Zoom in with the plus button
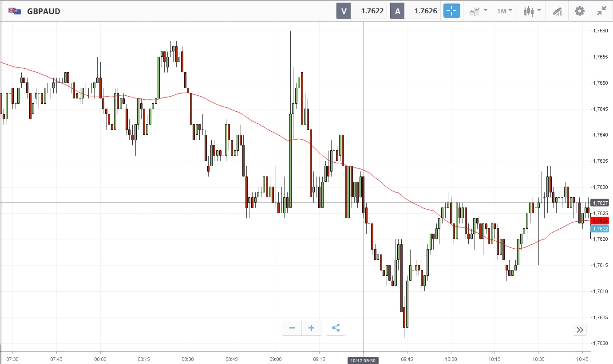The height and width of the screenshot is (364, 613). point(312,328)
